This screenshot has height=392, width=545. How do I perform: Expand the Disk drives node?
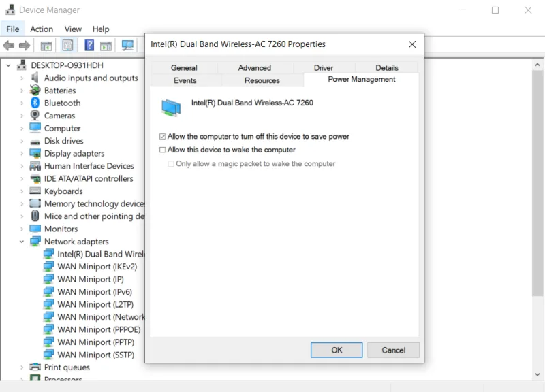22,141
